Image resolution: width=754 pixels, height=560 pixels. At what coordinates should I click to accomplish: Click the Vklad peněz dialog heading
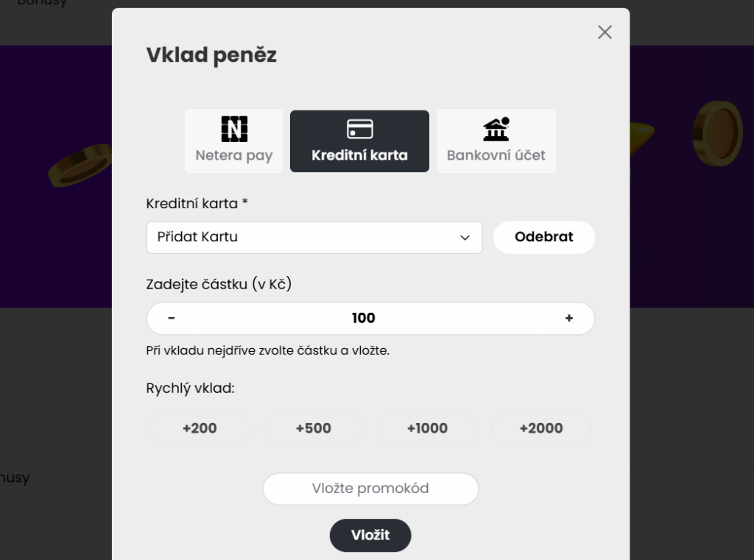211,55
